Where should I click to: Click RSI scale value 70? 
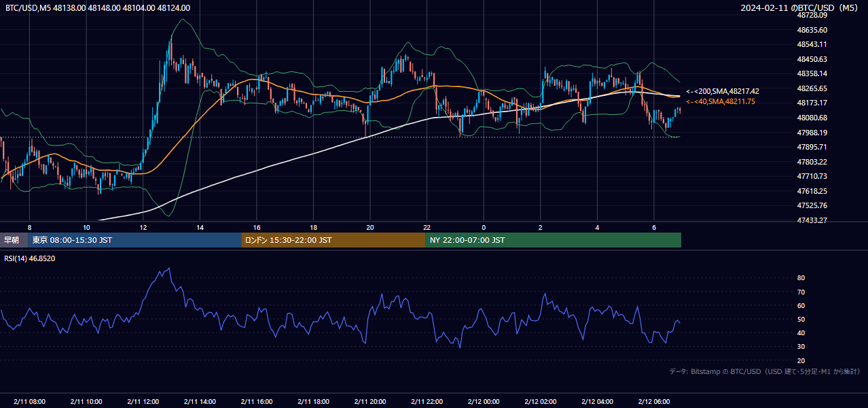(x=801, y=292)
